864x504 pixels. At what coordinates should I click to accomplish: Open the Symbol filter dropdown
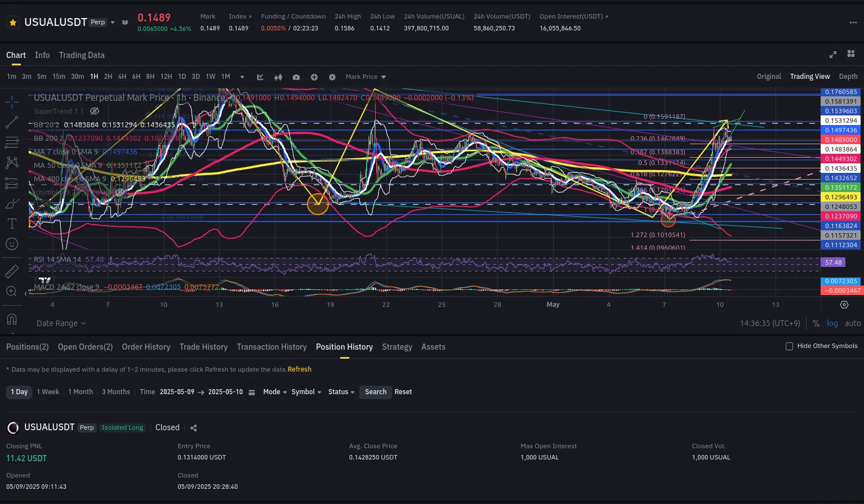click(x=306, y=392)
